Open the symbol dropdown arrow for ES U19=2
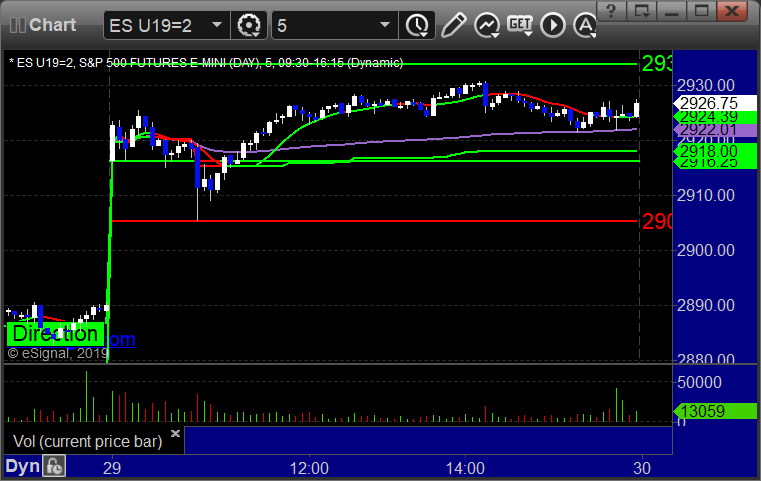 coord(216,25)
